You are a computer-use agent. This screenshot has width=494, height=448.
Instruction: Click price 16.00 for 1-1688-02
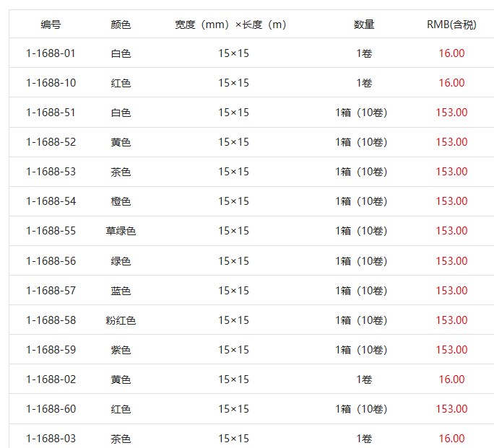451,379
